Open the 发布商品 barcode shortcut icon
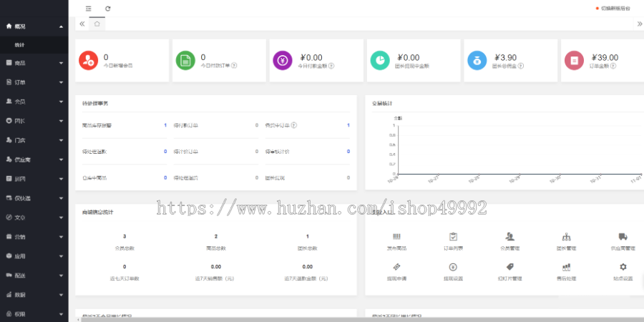This screenshot has width=644, height=322. pos(396,237)
